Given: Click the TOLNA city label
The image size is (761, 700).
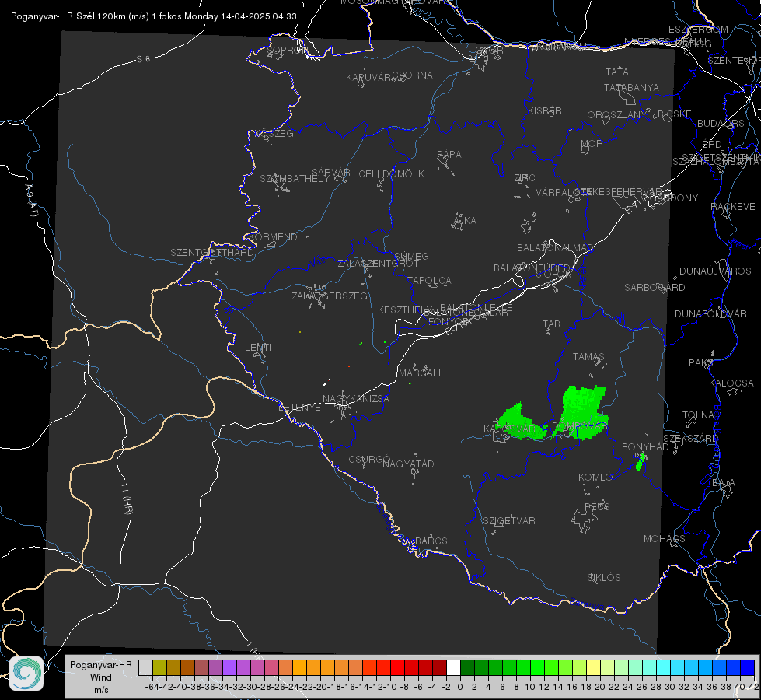Looking at the screenshot, I should click(x=699, y=415).
